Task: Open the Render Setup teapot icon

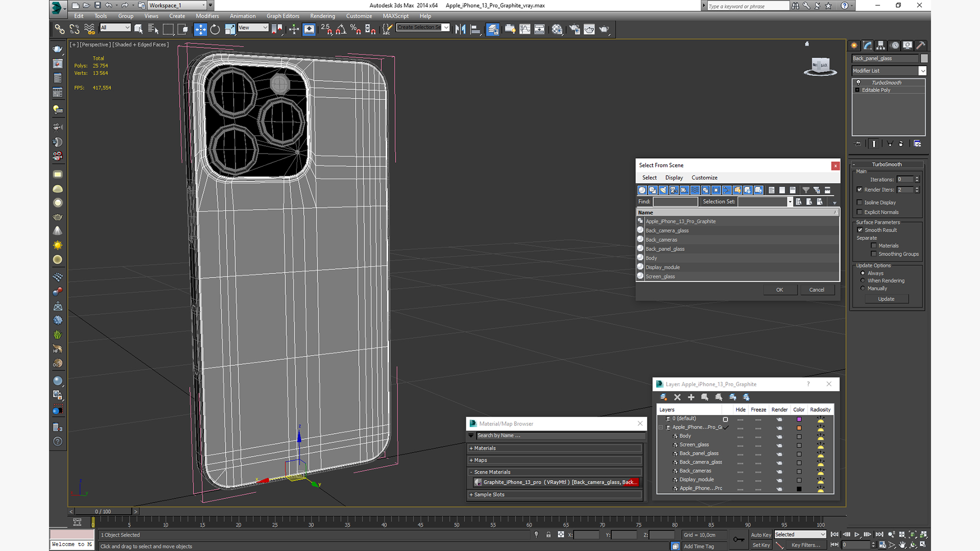Action: [575, 30]
